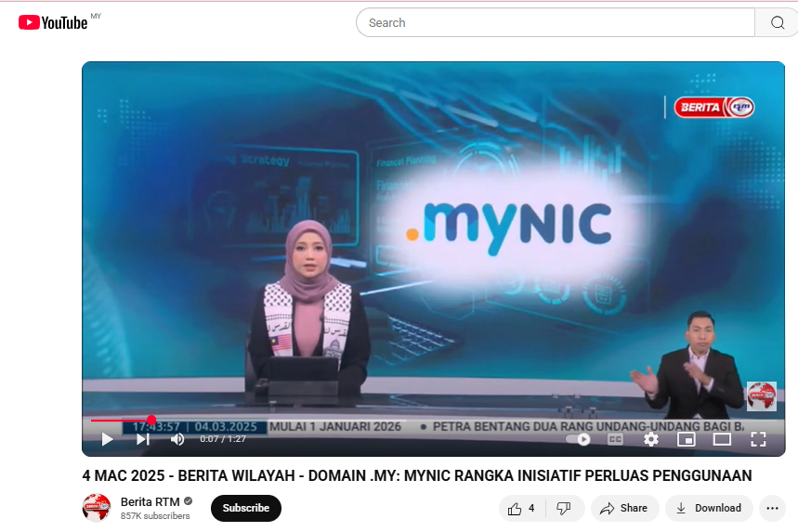Like the video with thumbs up
This screenshot has height=532, width=798.
point(521,508)
